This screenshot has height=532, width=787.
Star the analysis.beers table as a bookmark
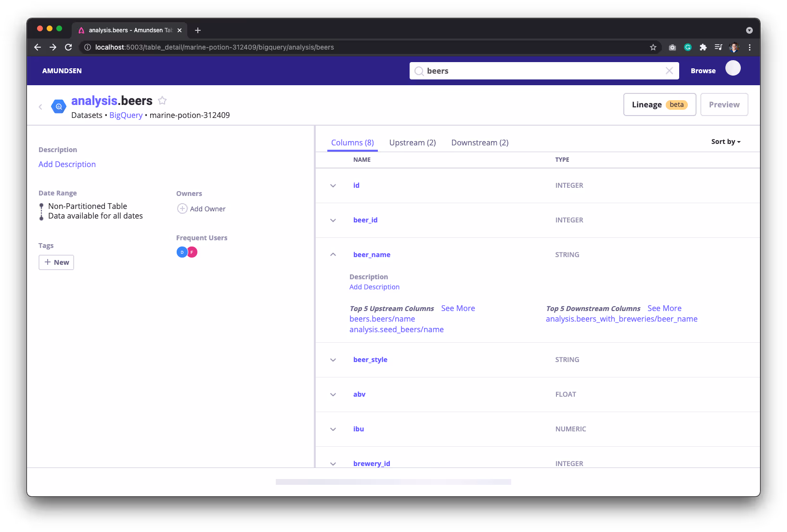(162, 101)
